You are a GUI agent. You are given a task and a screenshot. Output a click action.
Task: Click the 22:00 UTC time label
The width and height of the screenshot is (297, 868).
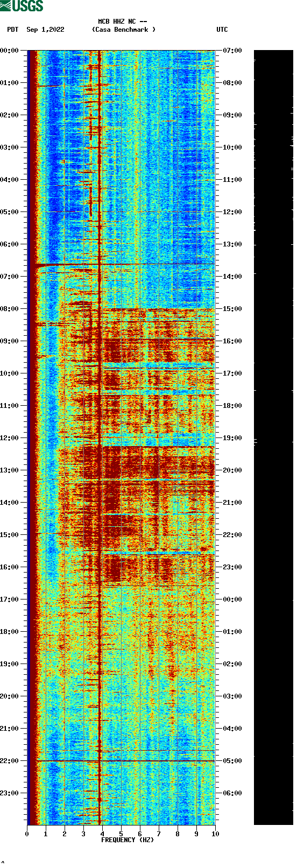(232, 535)
